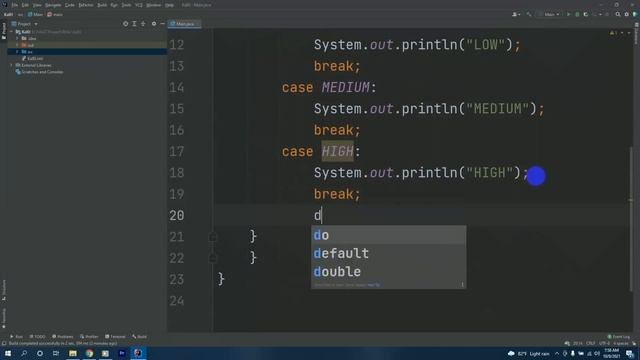
Task: Expand External Libraries node
Action: pyautogui.click(x=11, y=65)
